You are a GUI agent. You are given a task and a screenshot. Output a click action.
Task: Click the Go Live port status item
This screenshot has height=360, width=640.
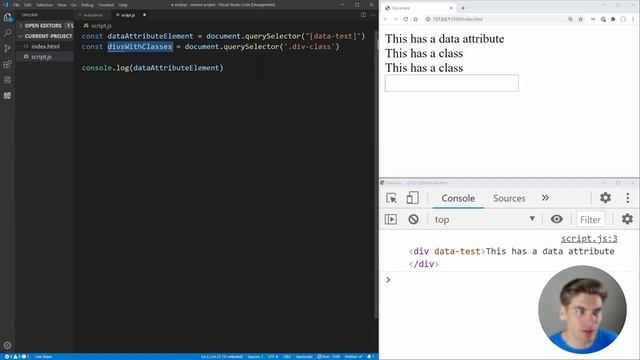329,357
